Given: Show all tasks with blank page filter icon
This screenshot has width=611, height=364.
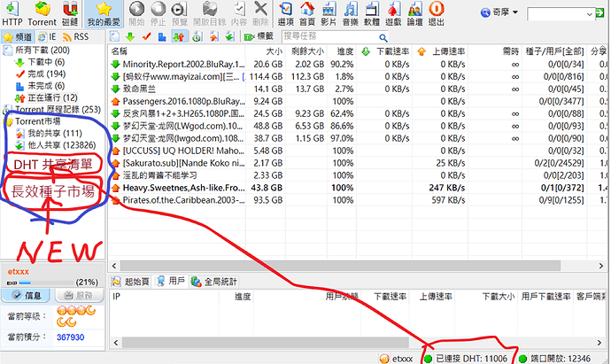Looking at the screenshot, I should [114, 37].
